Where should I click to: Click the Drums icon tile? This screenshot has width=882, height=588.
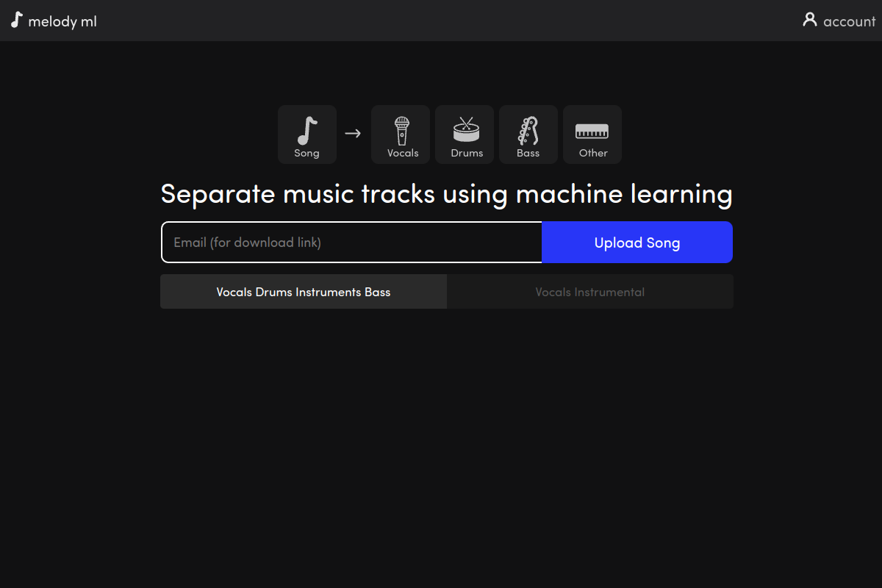[465, 135]
